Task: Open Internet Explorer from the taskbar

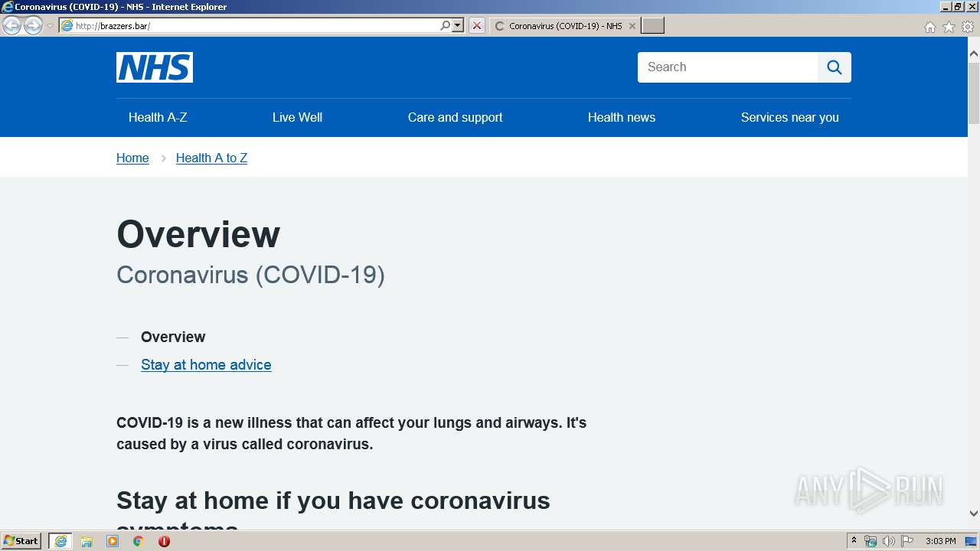Action: tap(60, 541)
